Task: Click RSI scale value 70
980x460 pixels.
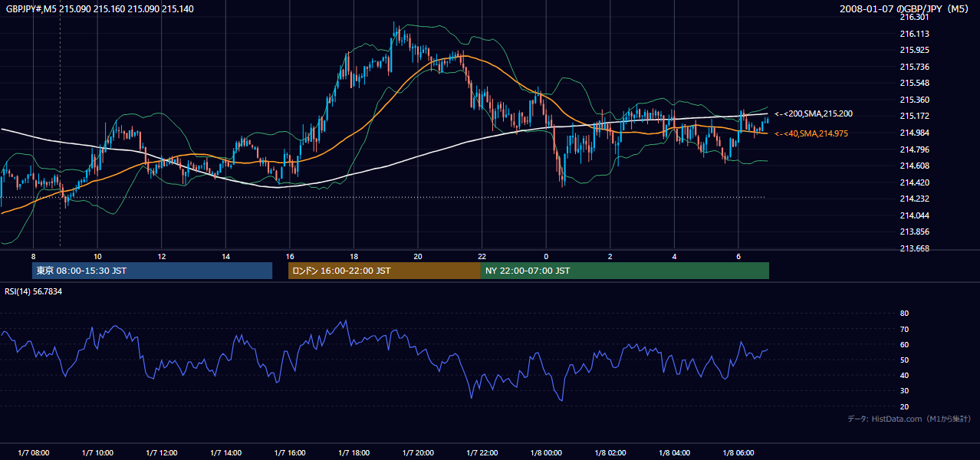Action: [x=904, y=329]
